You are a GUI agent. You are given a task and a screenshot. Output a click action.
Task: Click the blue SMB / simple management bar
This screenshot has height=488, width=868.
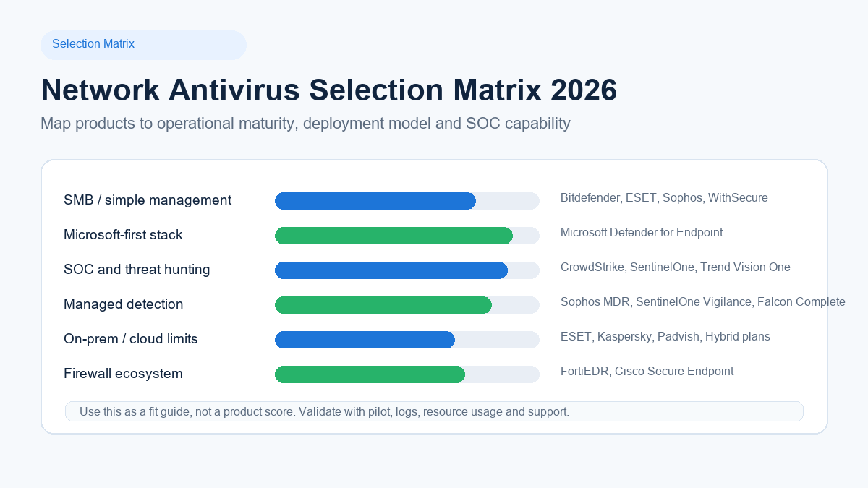click(375, 201)
